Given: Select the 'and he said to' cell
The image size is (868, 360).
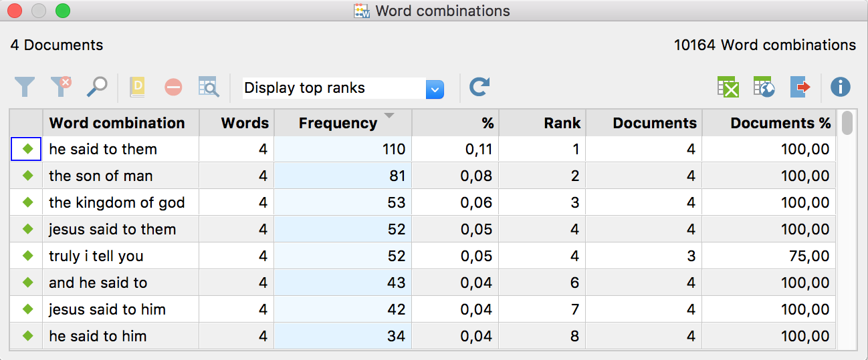Looking at the screenshot, I should pos(121,283).
